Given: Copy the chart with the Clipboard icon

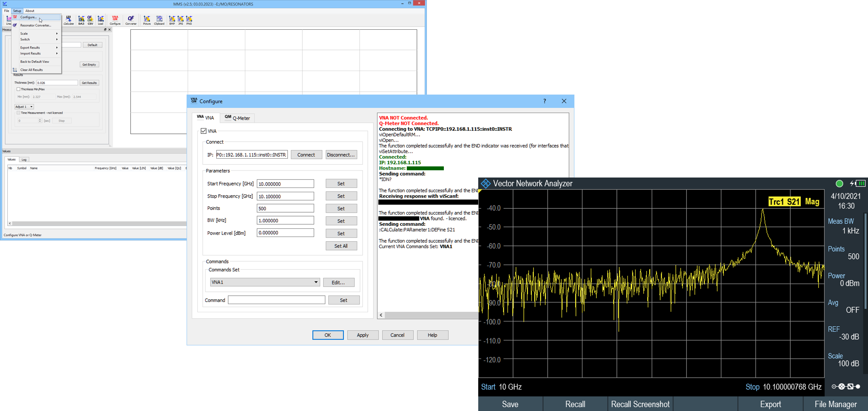Looking at the screenshot, I should tap(159, 20).
